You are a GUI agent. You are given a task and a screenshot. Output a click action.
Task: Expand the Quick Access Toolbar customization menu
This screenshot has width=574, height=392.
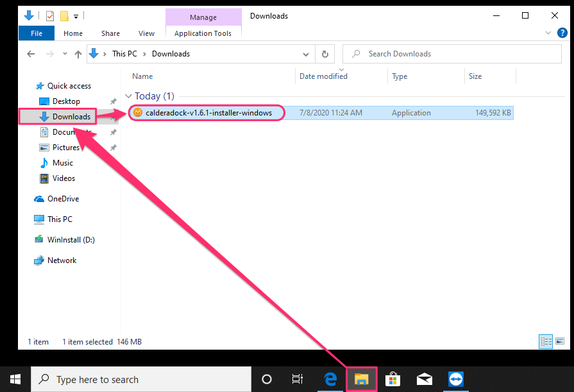76,17
